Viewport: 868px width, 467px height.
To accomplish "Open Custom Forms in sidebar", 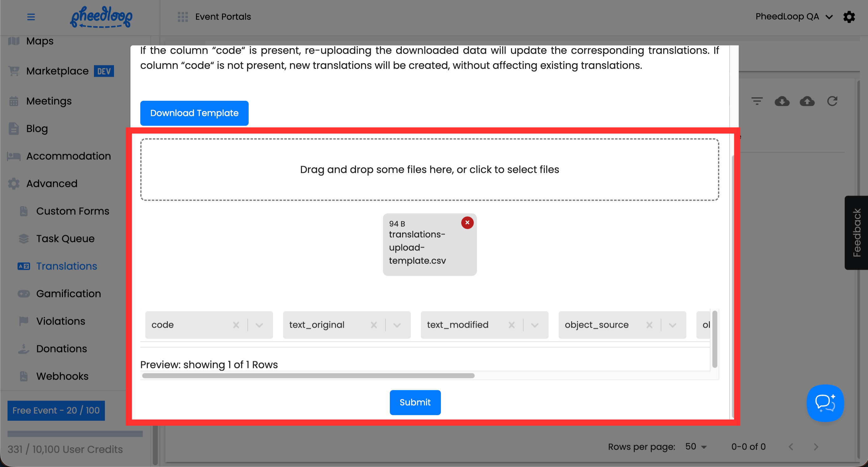I will tap(72, 211).
